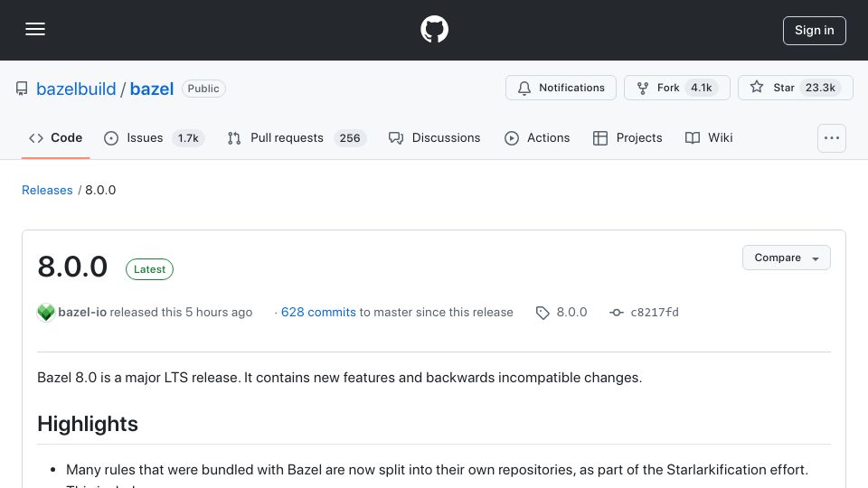
Task: Click the commit icon beside c8217fd
Action: point(616,313)
